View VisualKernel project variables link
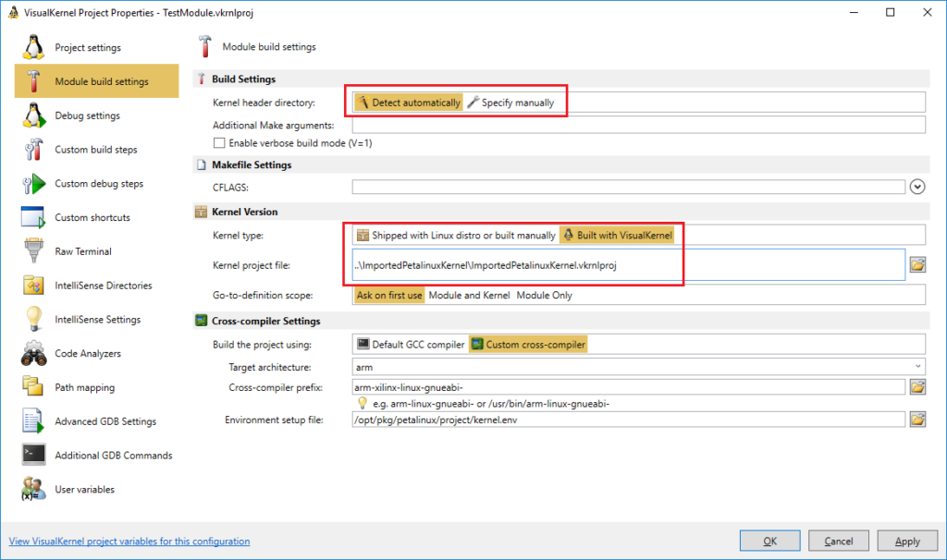 [x=129, y=541]
